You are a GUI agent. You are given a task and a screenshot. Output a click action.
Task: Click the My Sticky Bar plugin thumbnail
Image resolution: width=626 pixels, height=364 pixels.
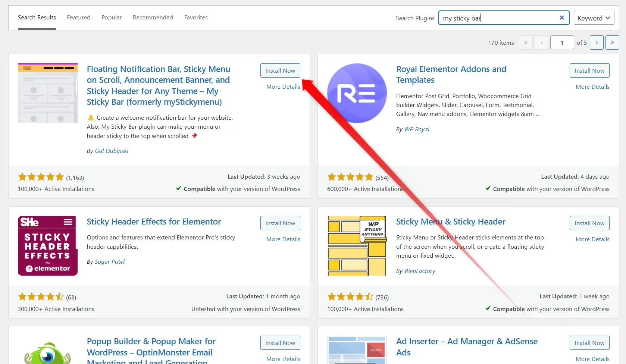tap(48, 93)
